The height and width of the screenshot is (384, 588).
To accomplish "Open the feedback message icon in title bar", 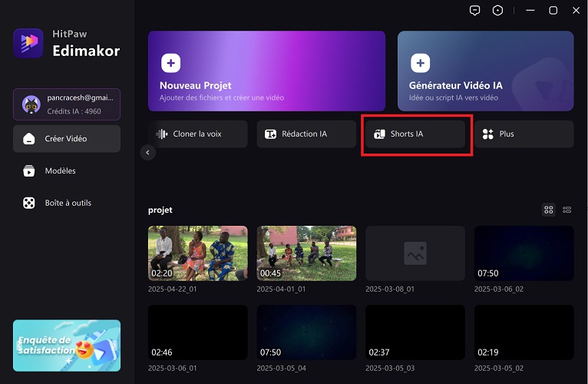I will [x=475, y=10].
